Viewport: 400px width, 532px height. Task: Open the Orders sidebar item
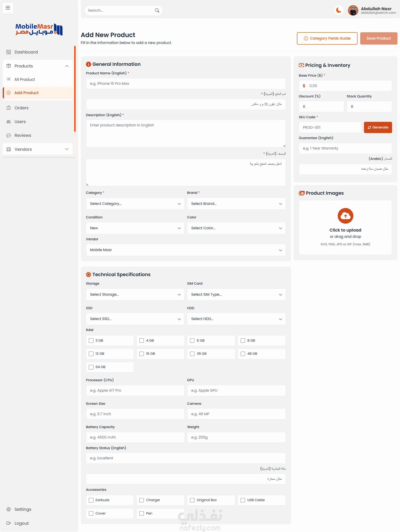point(21,108)
